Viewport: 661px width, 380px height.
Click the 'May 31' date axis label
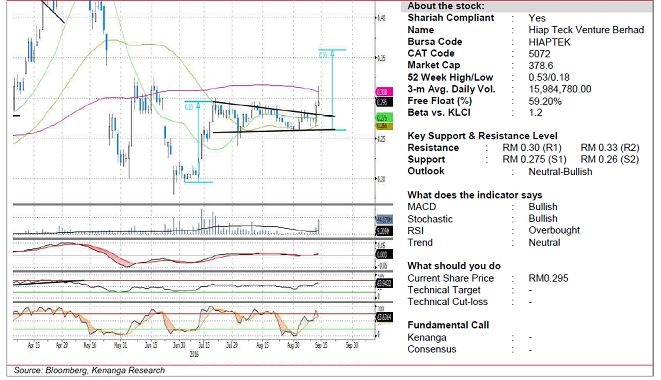(x=121, y=345)
